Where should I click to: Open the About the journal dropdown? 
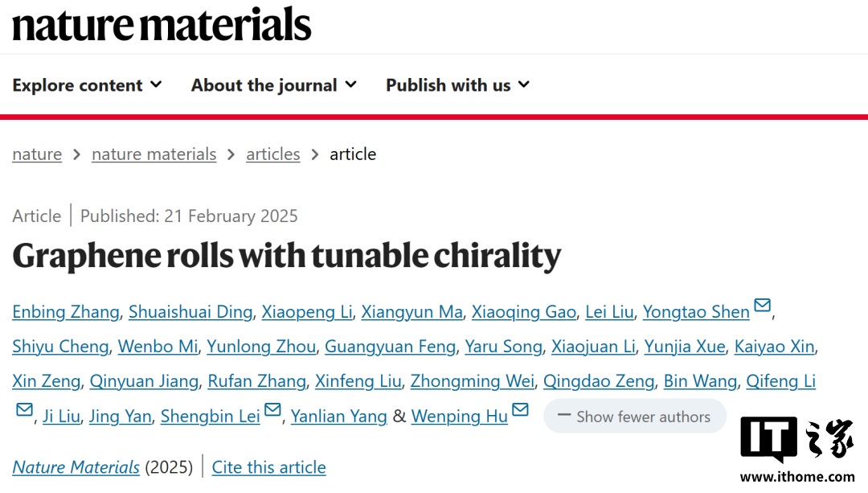273,85
